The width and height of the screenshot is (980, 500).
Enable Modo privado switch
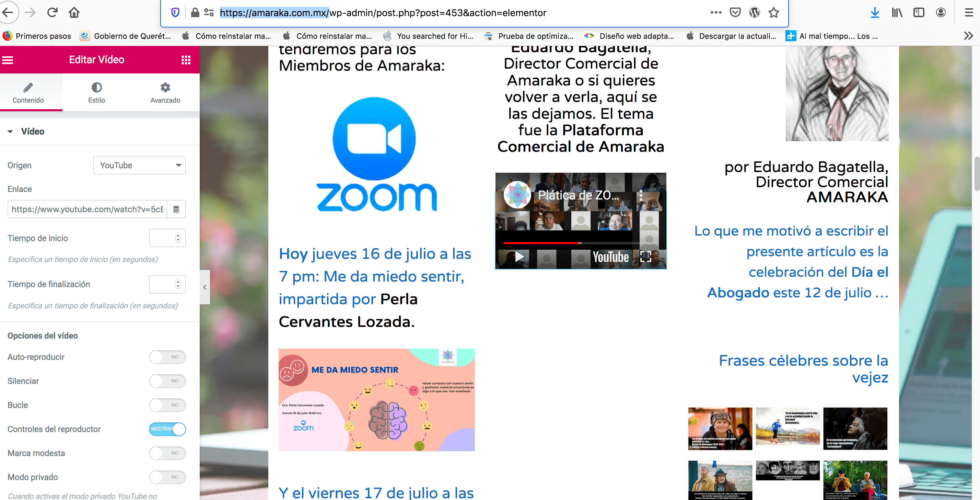[167, 477]
